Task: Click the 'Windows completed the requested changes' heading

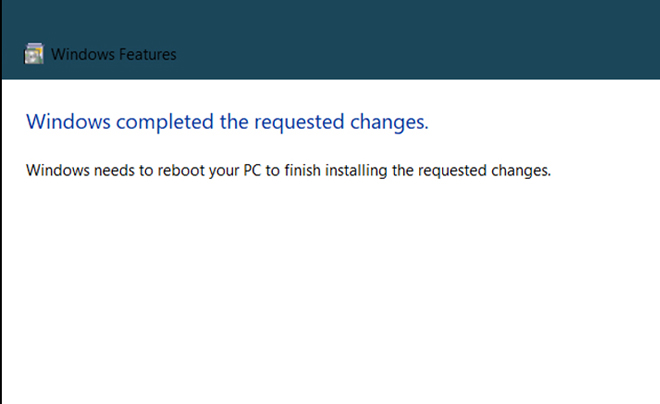Action: pos(227,122)
